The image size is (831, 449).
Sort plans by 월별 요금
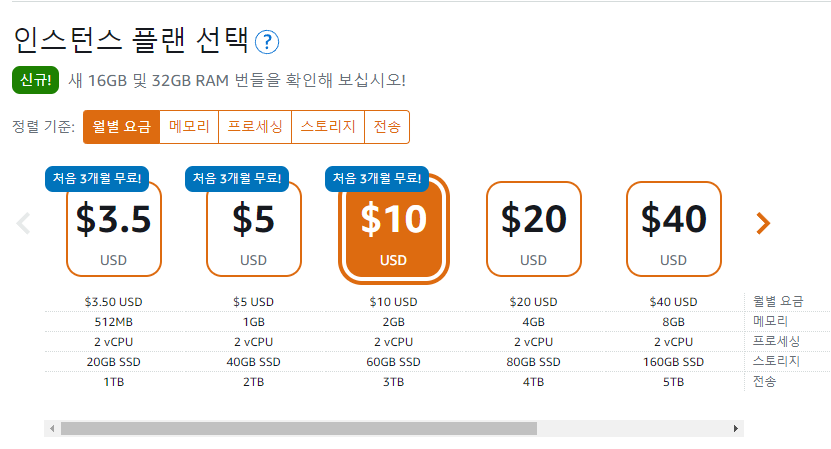tap(121, 127)
